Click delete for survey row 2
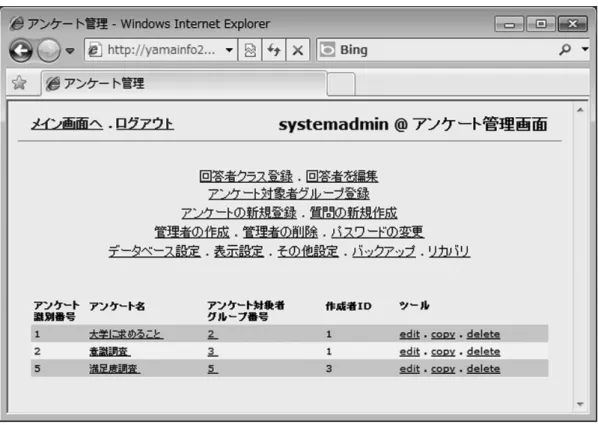This screenshot has height=425, width=598. 483,351
